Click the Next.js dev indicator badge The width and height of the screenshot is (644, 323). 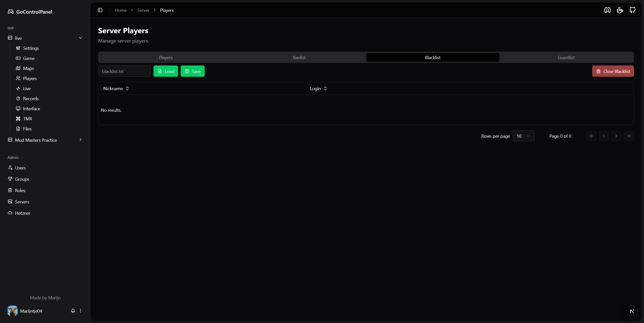pos(632,311)
